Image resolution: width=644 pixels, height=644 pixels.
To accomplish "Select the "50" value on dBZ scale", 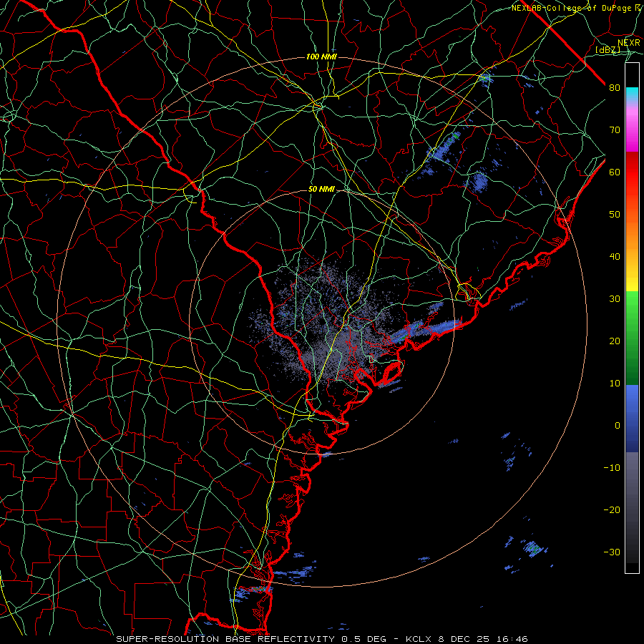I will [x=615, y=214].
